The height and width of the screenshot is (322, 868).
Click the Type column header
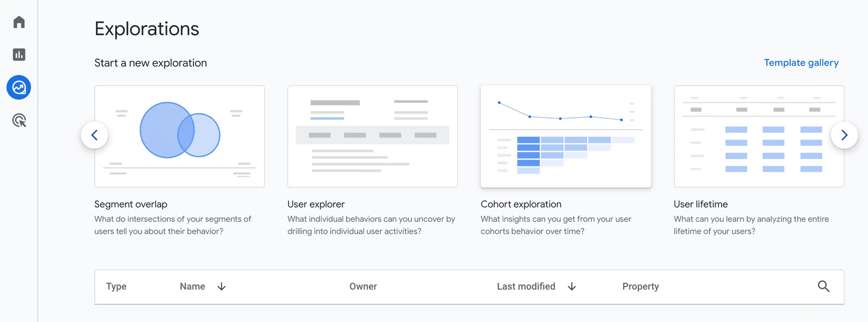116,287
